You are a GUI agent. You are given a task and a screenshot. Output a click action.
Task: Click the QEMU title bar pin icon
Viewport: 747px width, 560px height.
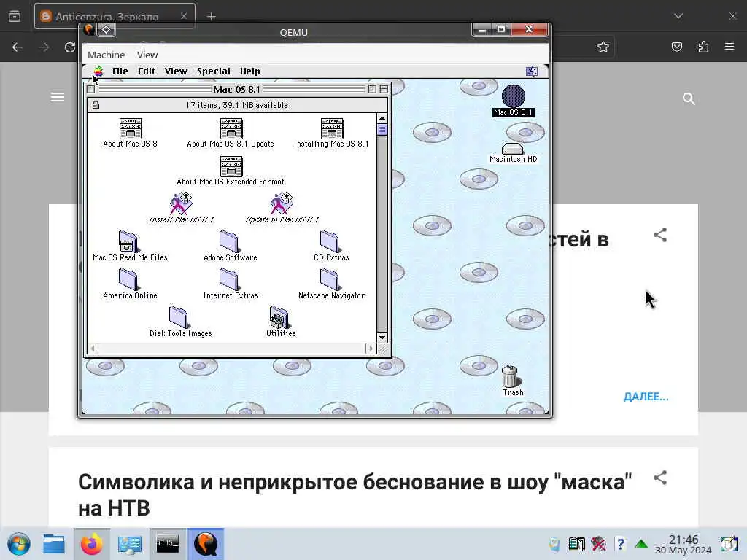[106, 29]
